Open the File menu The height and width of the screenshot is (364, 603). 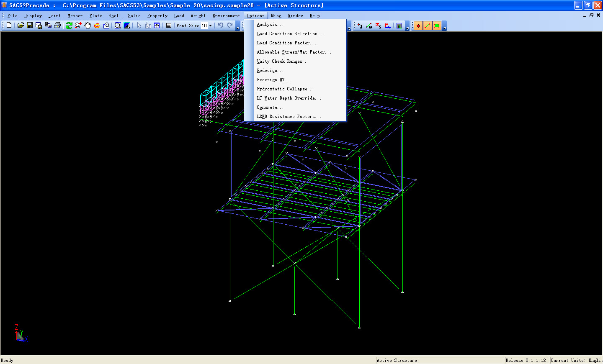click(x=12, y=15)
